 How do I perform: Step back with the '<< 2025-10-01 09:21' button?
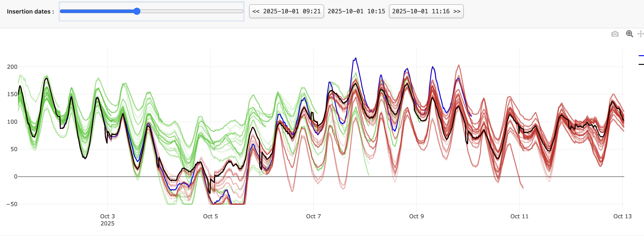[x=286, y=11]
